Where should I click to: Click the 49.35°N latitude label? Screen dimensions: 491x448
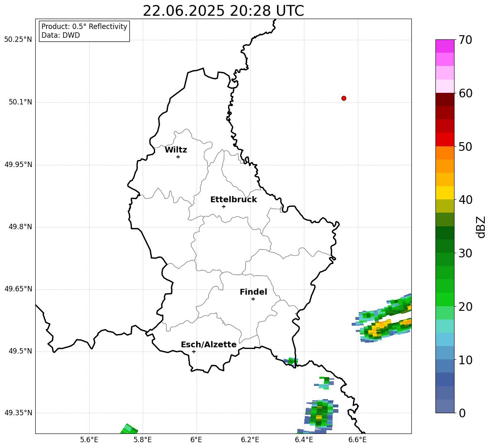pyautogui.click(x=18, y=413)
